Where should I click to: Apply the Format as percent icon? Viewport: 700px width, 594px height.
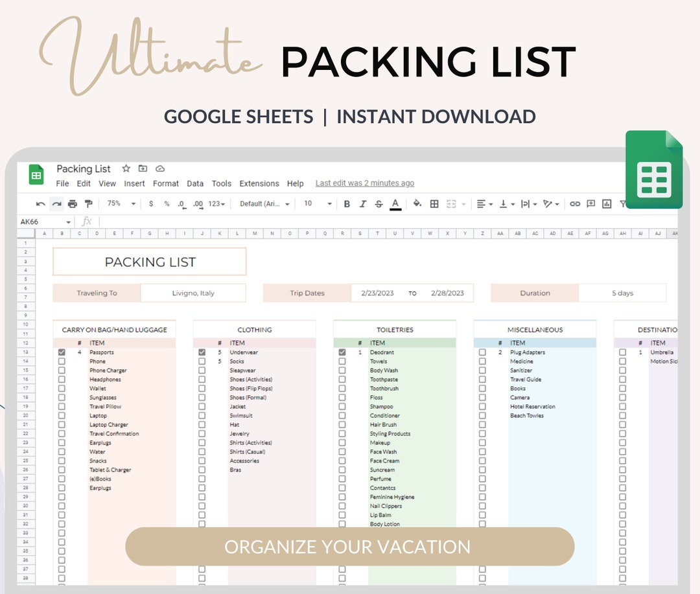coord(167,204)
